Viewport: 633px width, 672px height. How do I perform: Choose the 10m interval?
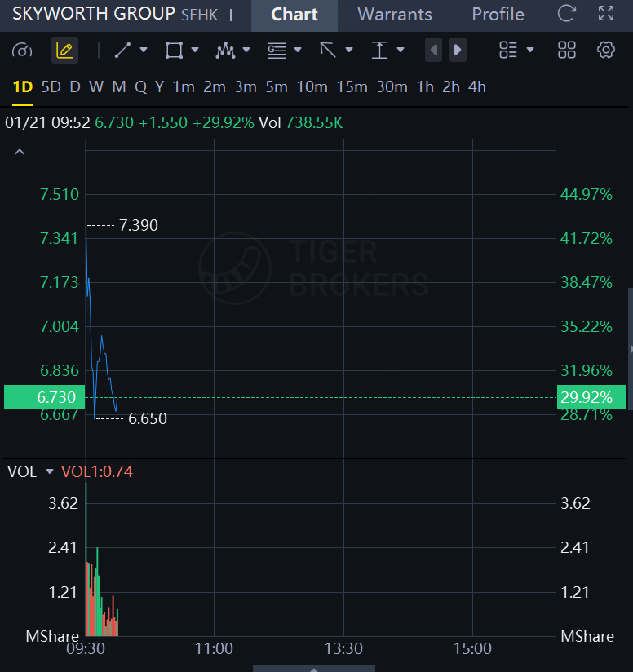click(312, 87)
